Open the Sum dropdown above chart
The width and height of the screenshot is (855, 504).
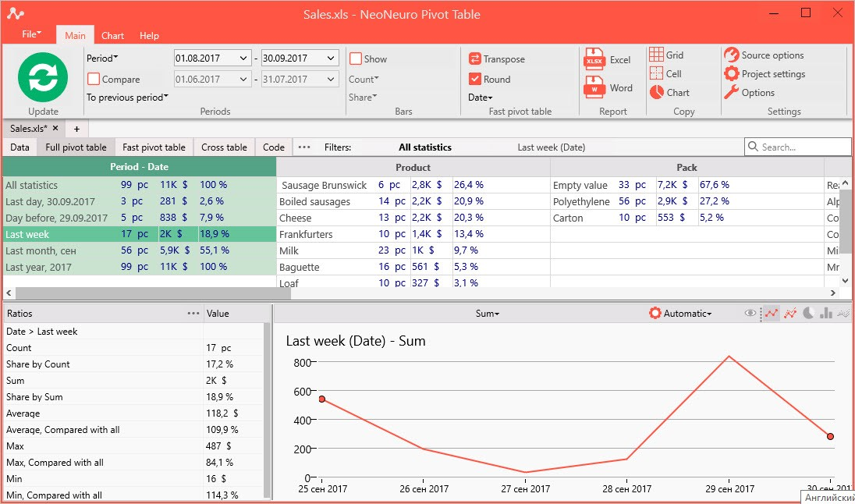click(487, 314)
